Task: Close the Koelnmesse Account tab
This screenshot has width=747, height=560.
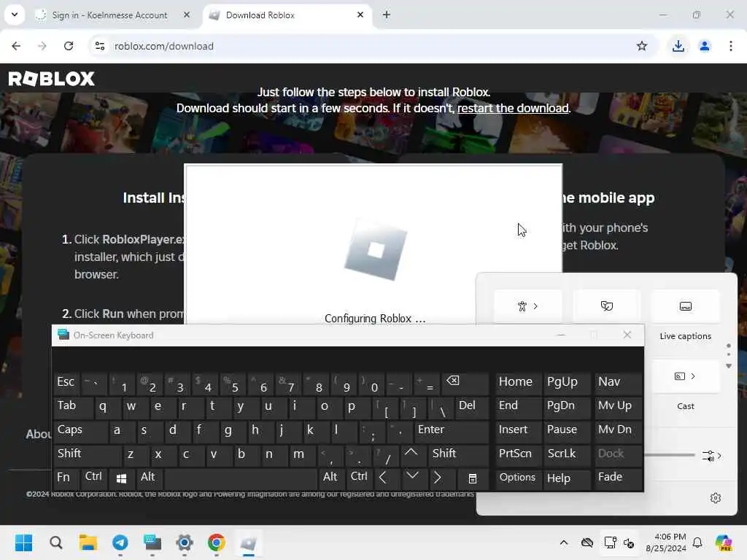Action: click(187, 15)
